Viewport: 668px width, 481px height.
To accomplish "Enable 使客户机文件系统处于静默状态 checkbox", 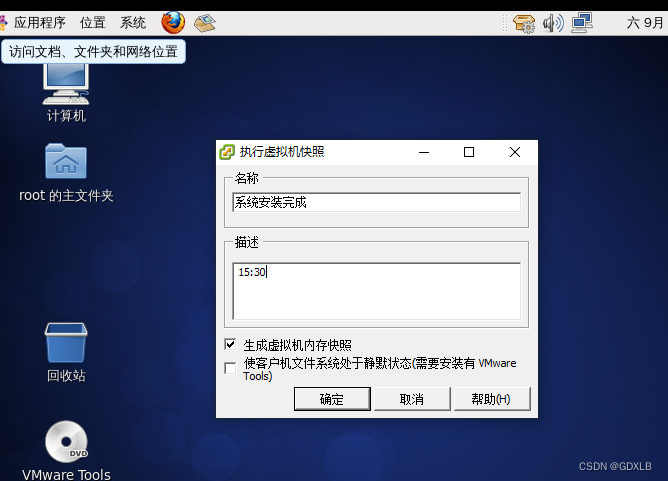I will coord(230,368).
